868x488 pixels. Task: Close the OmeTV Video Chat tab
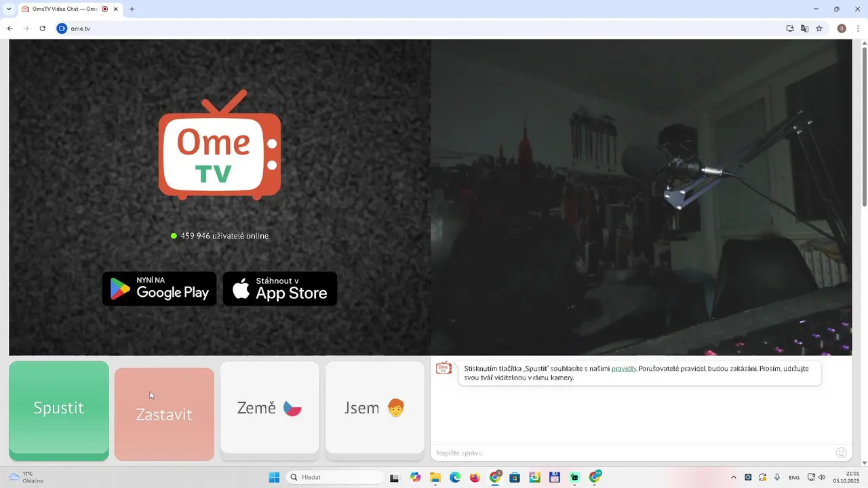coord(116,9)
